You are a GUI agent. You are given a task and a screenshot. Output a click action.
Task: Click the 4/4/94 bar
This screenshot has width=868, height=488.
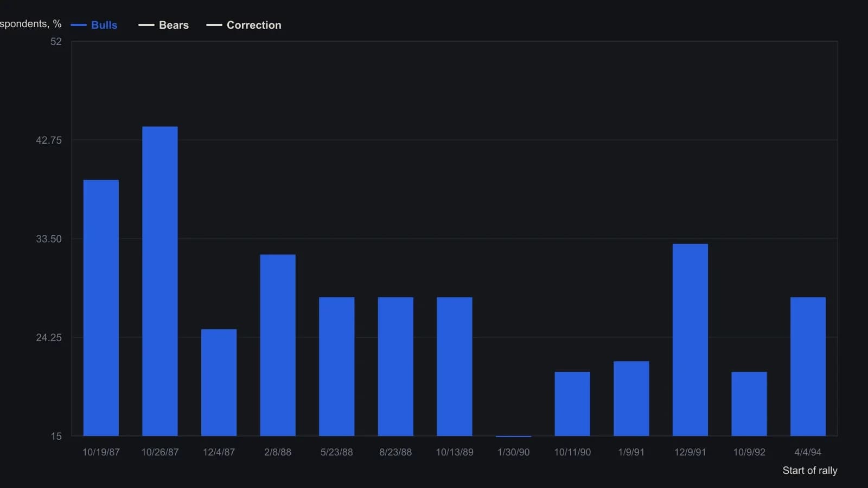click(808, 367)
